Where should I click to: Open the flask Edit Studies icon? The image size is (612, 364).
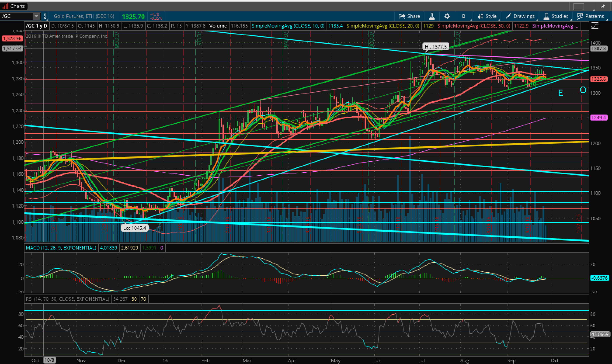tap(432, 16)
